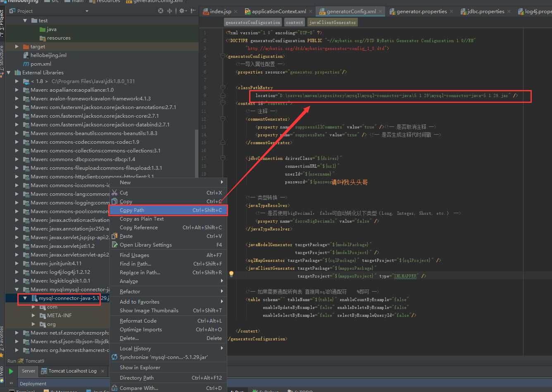Click the orange target folder icon
Screen dimensions: 552x392
[26, 47]
